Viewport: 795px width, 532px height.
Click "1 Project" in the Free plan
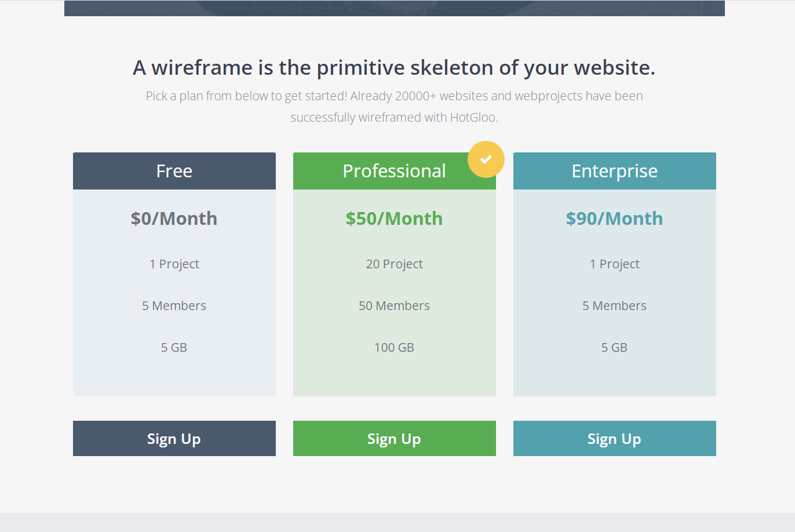coord(174,264)
